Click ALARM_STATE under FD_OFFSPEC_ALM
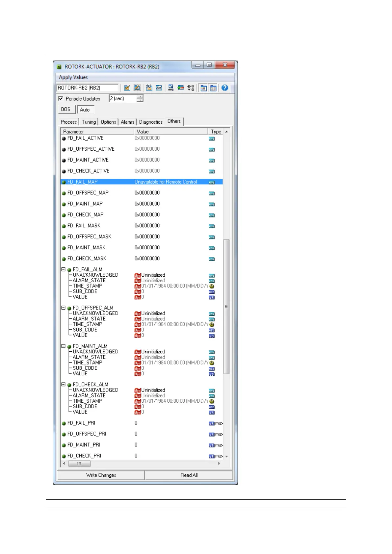 pyautogui.click(x=89, y=319)
